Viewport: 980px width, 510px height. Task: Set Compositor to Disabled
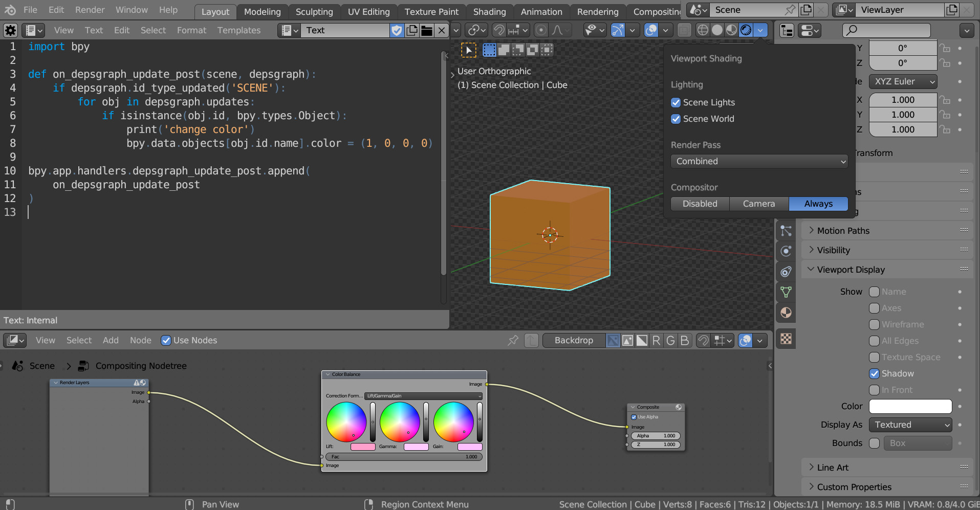click(x=700, y=204)
